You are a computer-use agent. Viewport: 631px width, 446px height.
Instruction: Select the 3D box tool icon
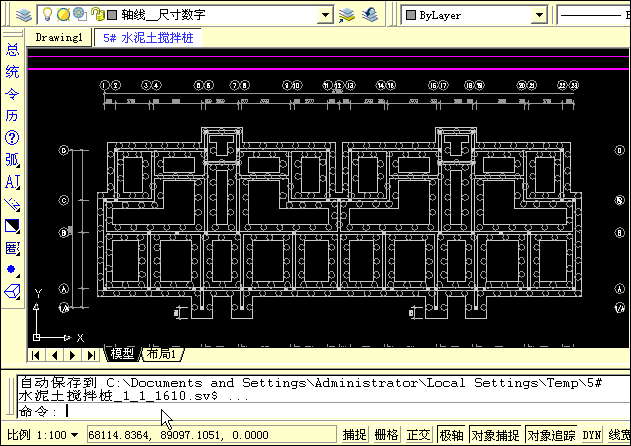click(12, 291)
